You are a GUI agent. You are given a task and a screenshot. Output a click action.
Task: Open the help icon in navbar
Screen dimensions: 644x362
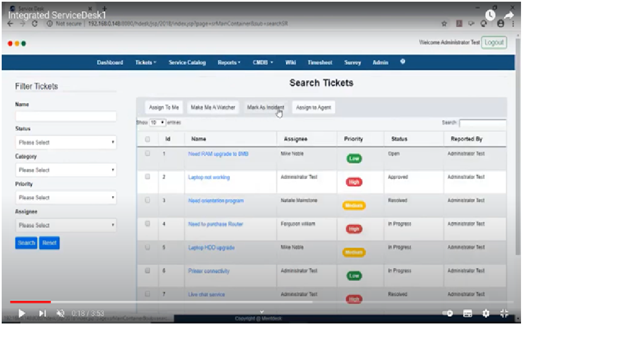pos(402,61)
